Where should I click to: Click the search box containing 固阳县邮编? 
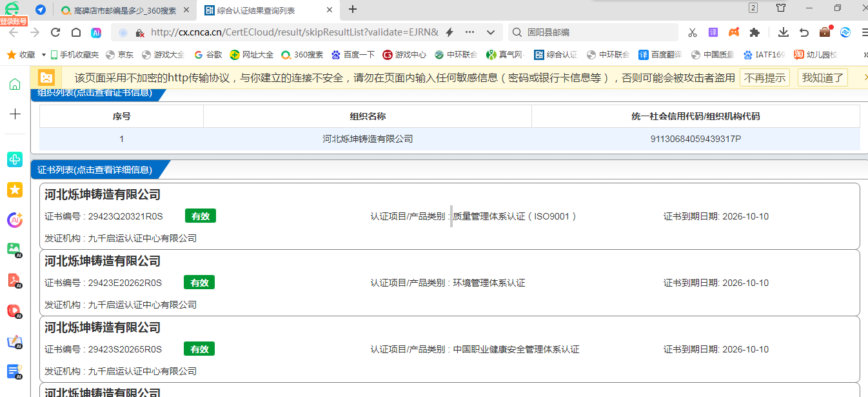click(593, 32)
